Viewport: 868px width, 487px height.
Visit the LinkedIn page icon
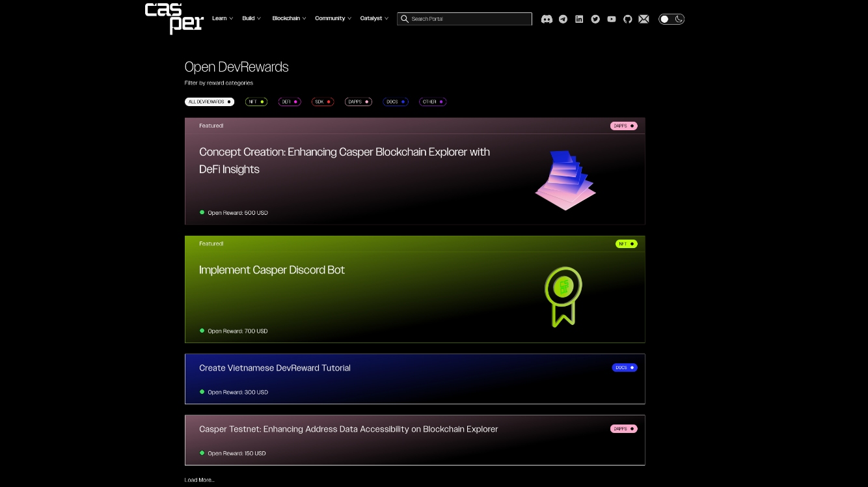[579, 19]
